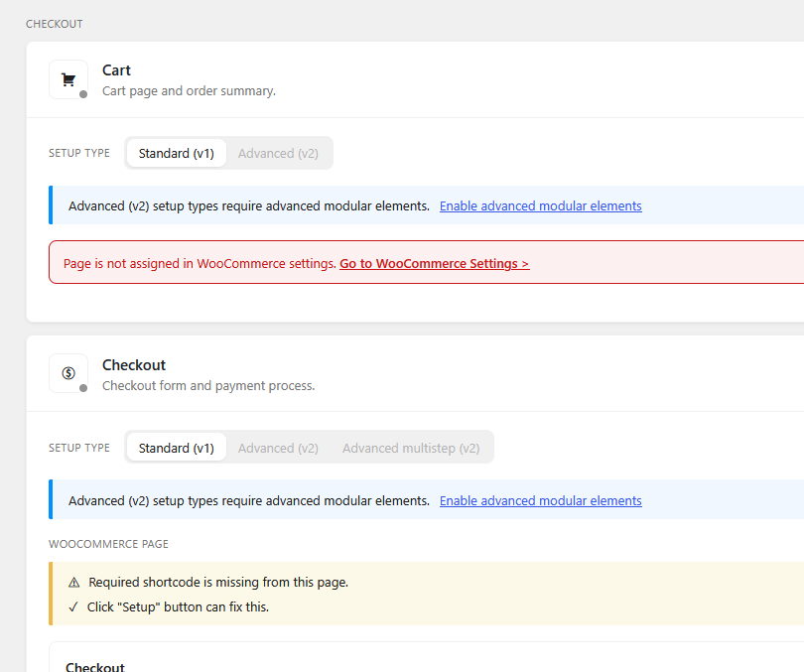This screenshot has height=672, width=804.
Task: Select Advanced (v2) for Checkout setup type
Action: click(278, 448)
